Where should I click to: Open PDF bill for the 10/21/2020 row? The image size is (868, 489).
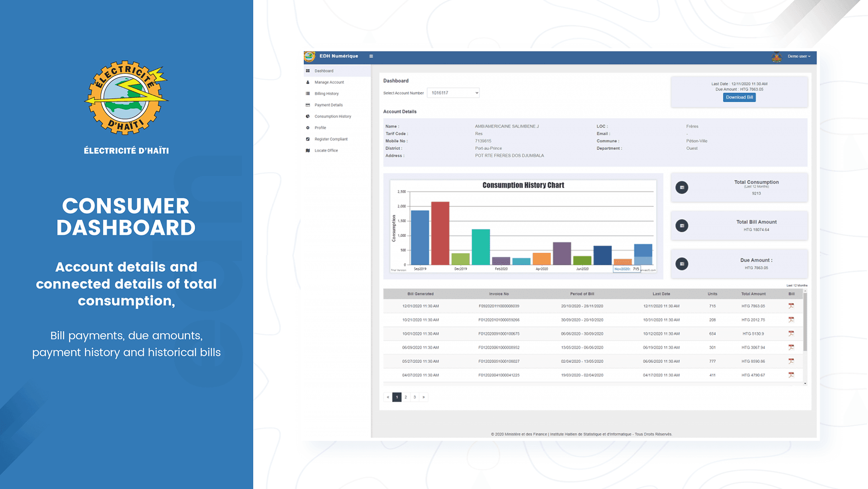pos(791,320)
